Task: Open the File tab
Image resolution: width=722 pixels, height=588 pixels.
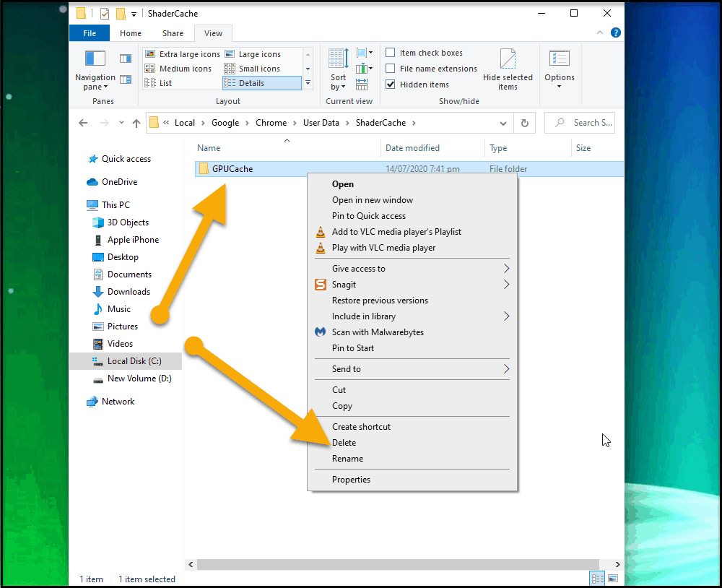Action: pyautogui.click(x=90, y=33)
